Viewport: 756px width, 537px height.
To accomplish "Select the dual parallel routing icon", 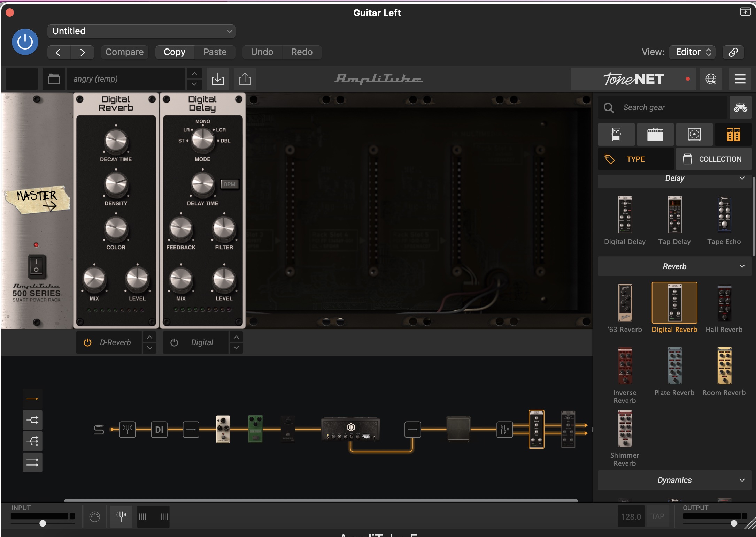I will point(32,462).
